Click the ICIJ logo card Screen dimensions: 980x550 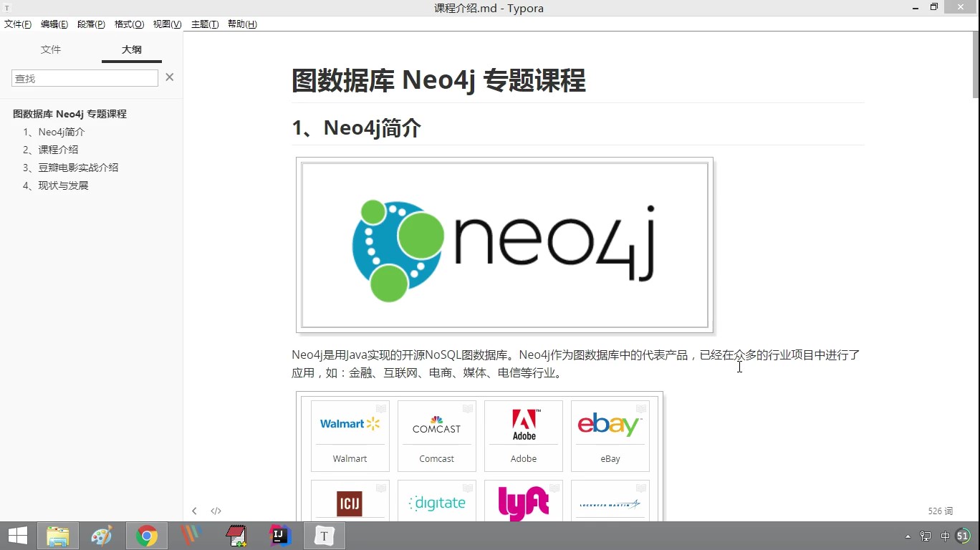click(x=350, y=501)
